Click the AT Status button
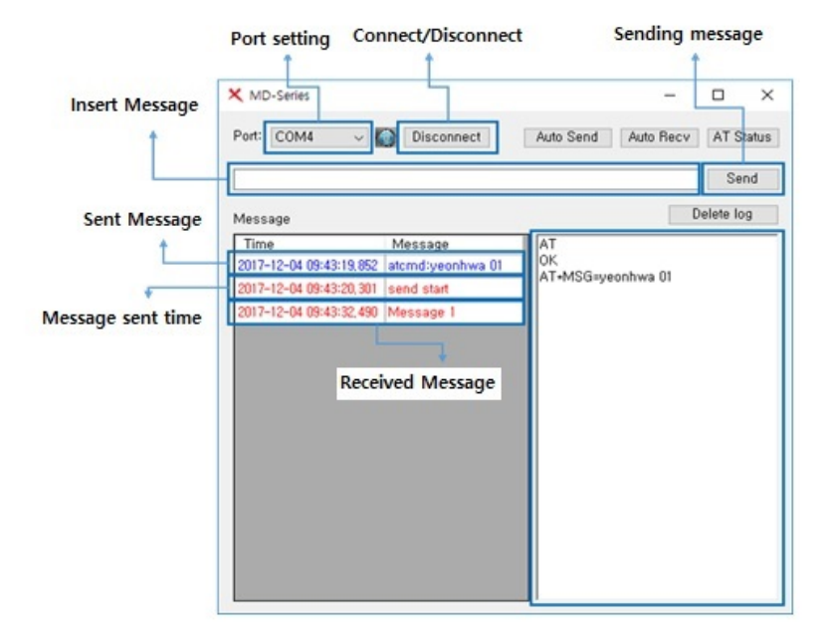Screen dimensions: 829x644 742,137
